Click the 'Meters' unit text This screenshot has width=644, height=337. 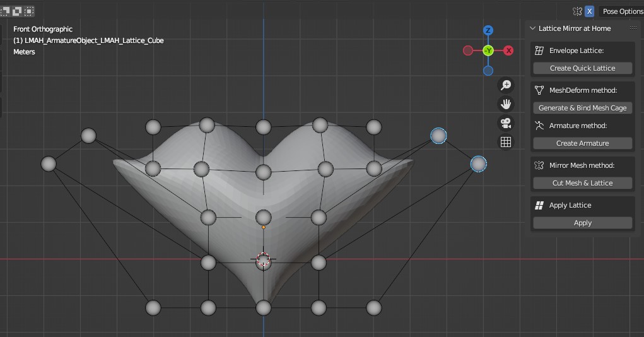(24, 52)
